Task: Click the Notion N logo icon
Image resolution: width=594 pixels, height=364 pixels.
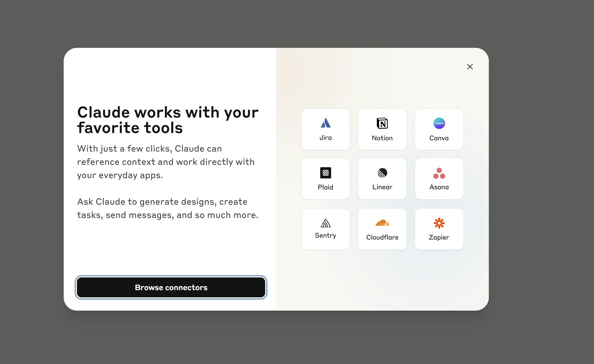Action: (x=382, y=123)
